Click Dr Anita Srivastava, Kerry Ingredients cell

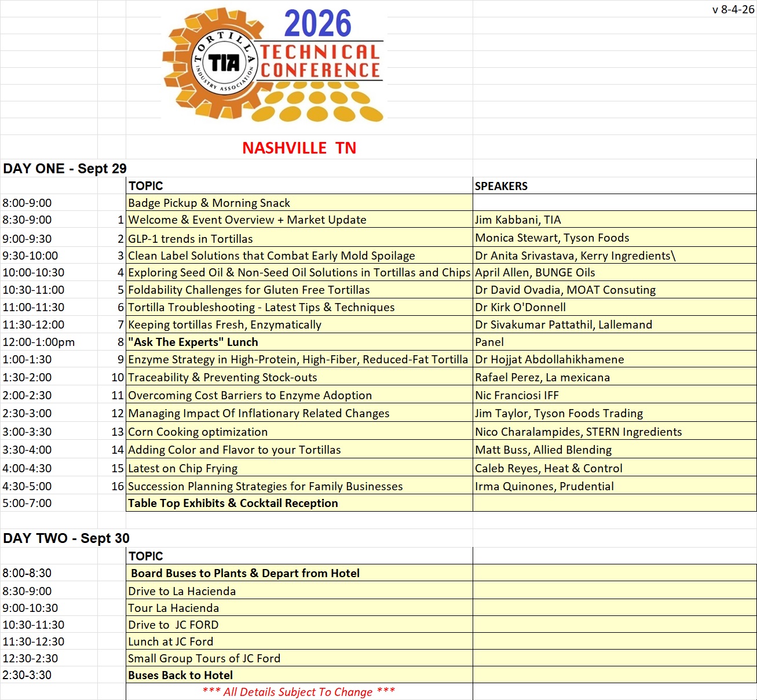[615, 256]
